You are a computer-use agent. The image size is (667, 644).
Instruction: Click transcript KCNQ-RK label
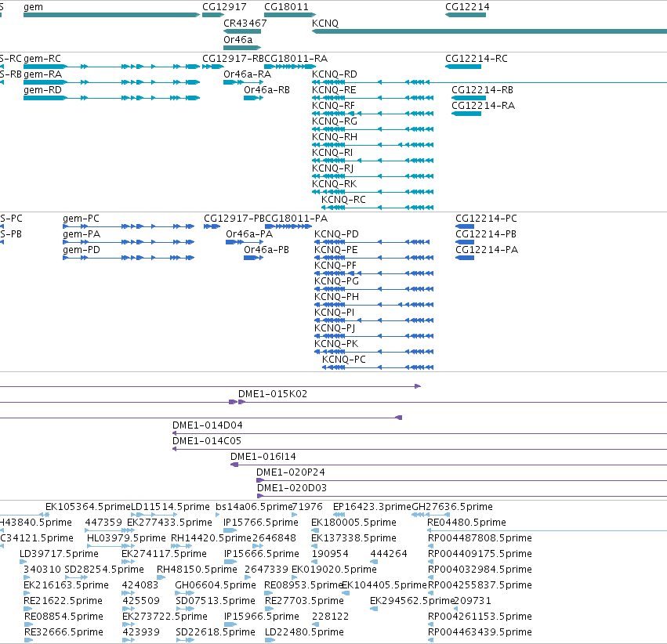tap(335, 184)
